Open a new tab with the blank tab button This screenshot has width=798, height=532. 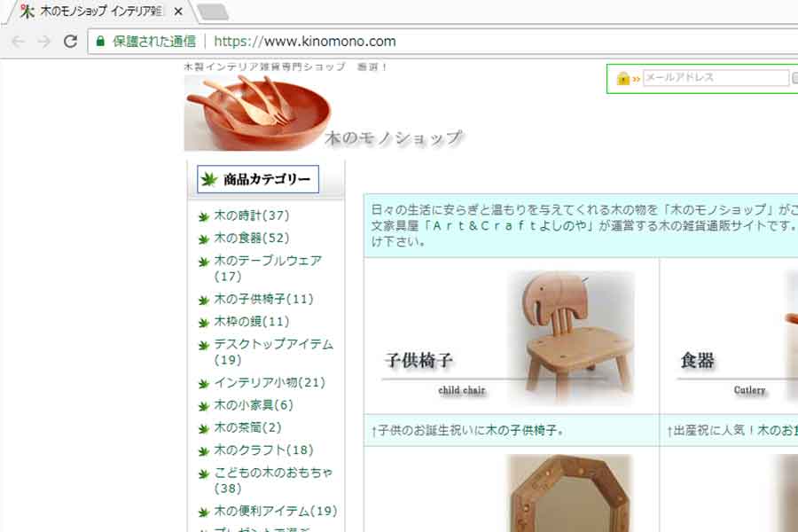[x=213, y=12]
